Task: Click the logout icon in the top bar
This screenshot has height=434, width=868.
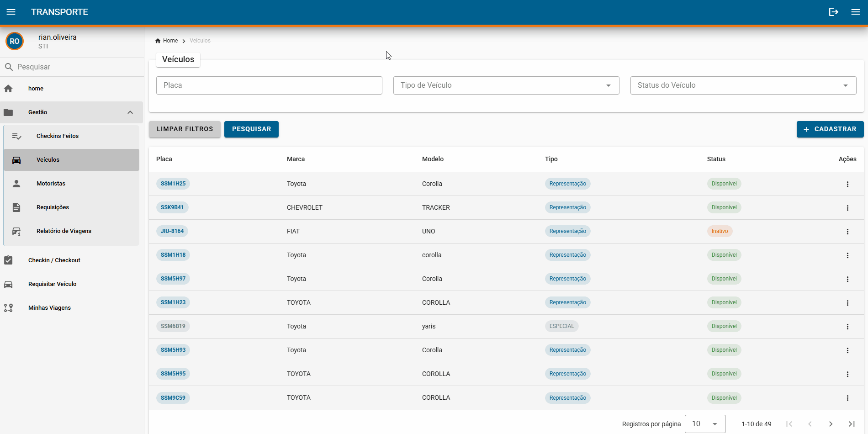Action: [x=834, y=12]
